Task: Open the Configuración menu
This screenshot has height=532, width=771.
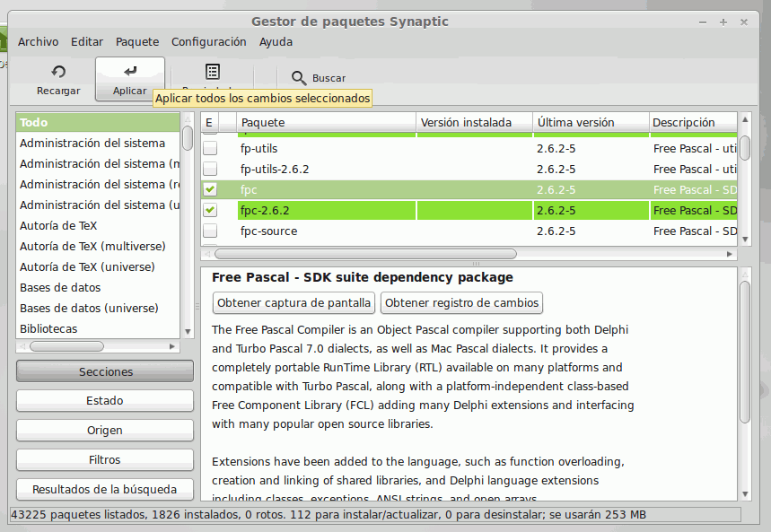Action: 208,41
